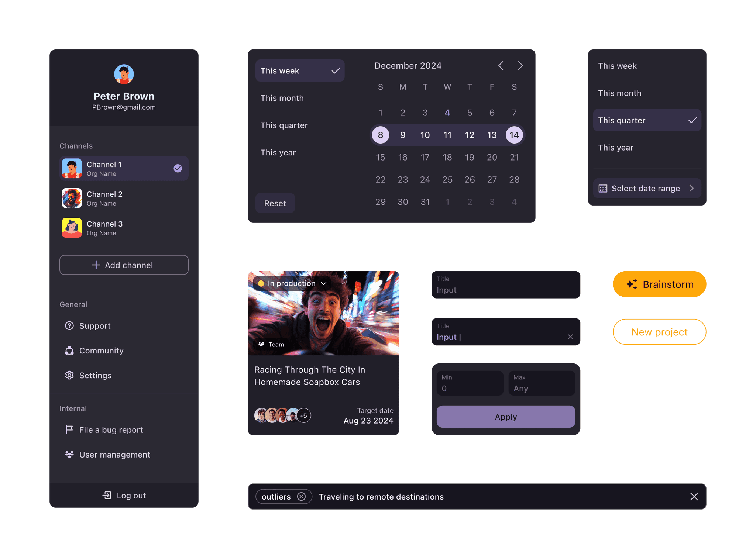Click the Support question mark icon

pyautogui.click(x=69, y=326)
